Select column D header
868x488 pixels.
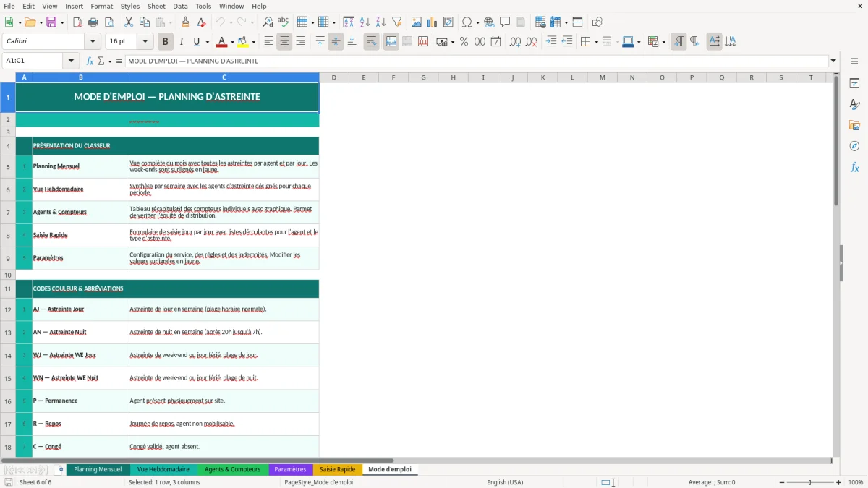333,77
